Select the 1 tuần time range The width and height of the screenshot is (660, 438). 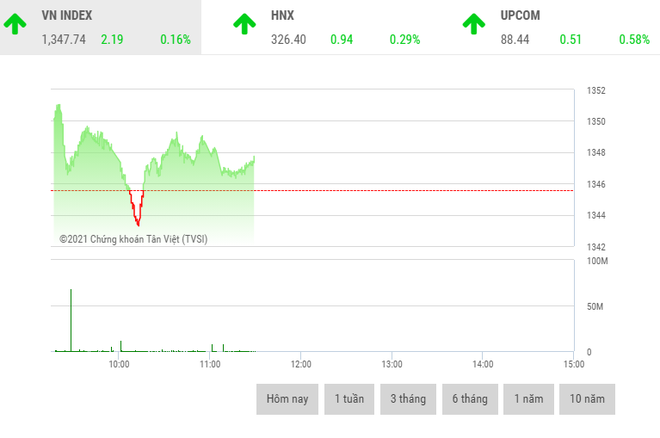coord(350,399)
